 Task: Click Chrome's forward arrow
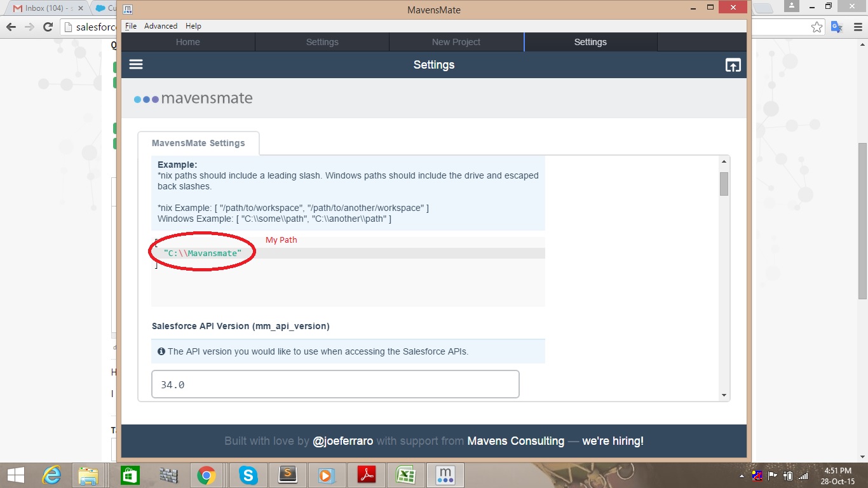pyautogui.click(x=29, y=27)
